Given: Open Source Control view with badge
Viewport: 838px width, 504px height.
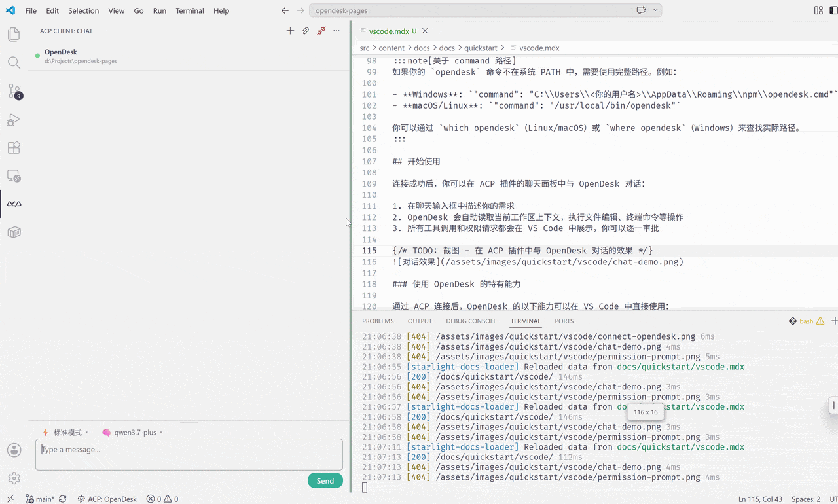Looking at the screenshot, I should click(x=14, y=92).
